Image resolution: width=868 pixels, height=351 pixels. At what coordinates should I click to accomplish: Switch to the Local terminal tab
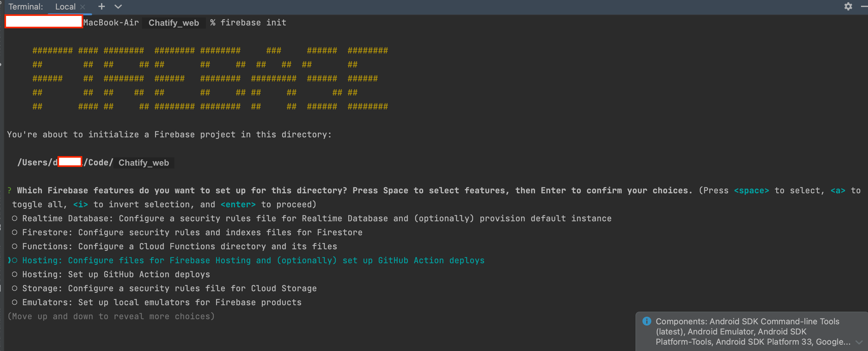65,7
